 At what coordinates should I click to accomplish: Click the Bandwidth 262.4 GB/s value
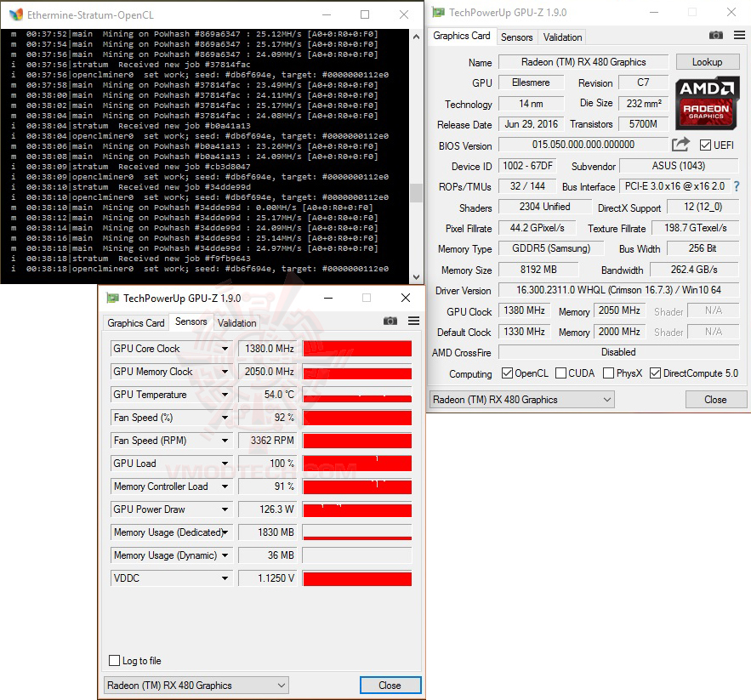pyautogui.click(x=694, y=270)
